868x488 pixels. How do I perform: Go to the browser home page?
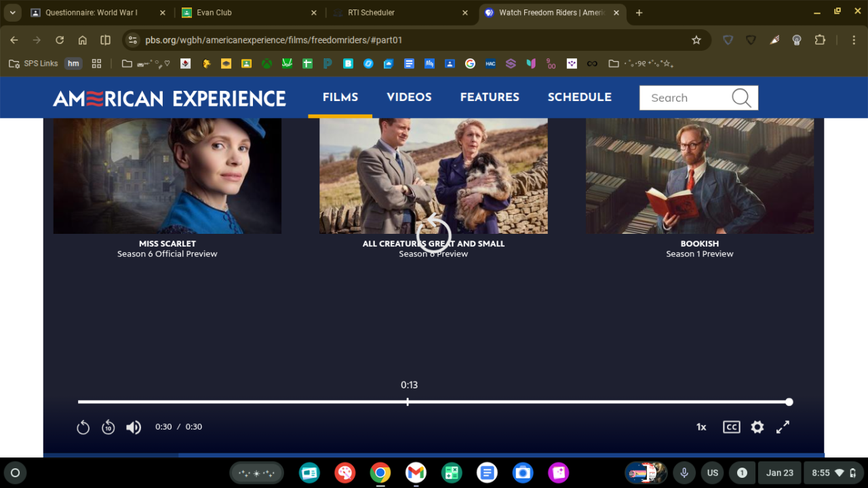click(x=83, y=40)
